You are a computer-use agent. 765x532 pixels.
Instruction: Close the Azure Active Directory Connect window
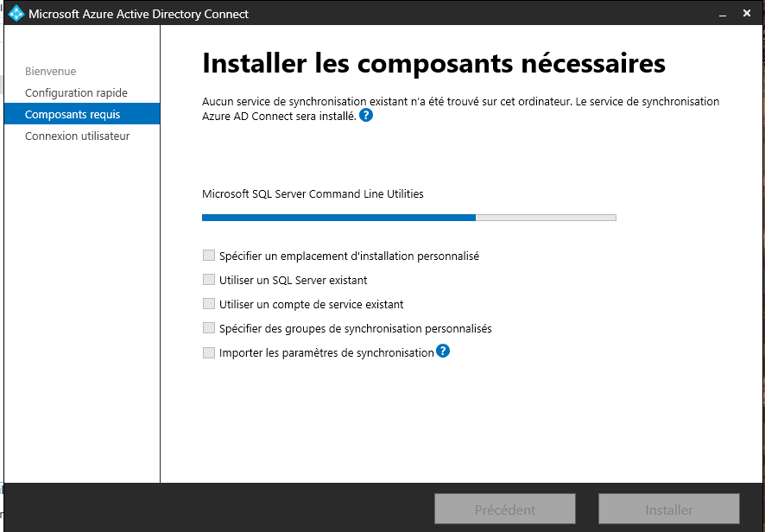[x=747, y=14]
